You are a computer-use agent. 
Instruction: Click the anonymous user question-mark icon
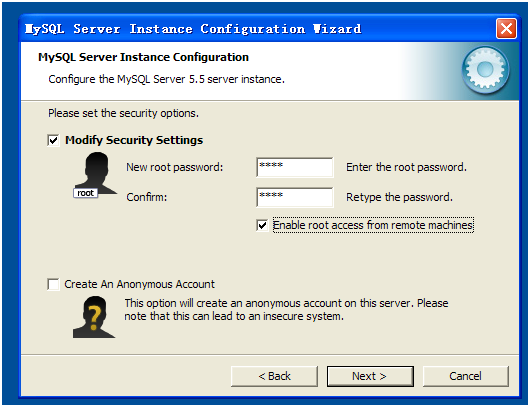(x=94, y=317)
